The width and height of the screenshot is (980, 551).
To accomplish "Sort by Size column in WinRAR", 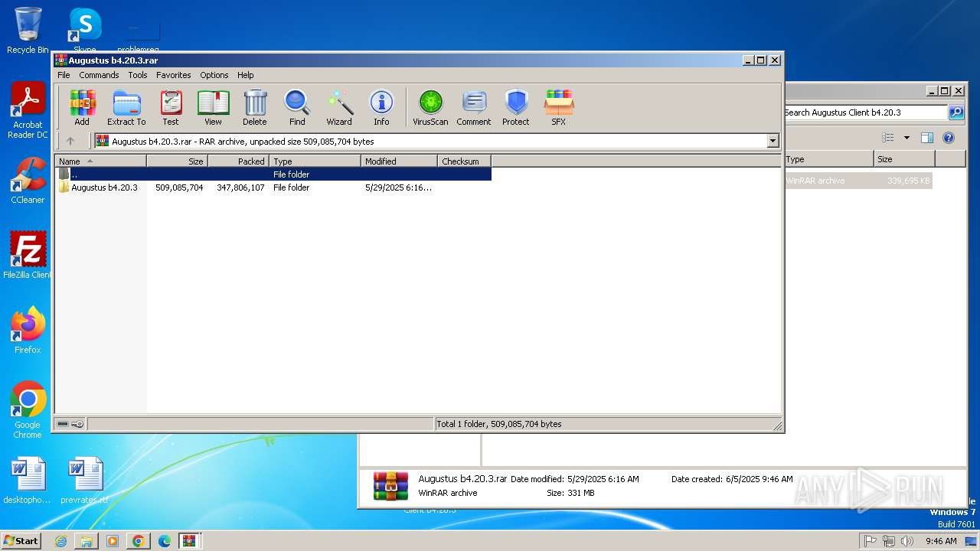I will coord(177,161).
